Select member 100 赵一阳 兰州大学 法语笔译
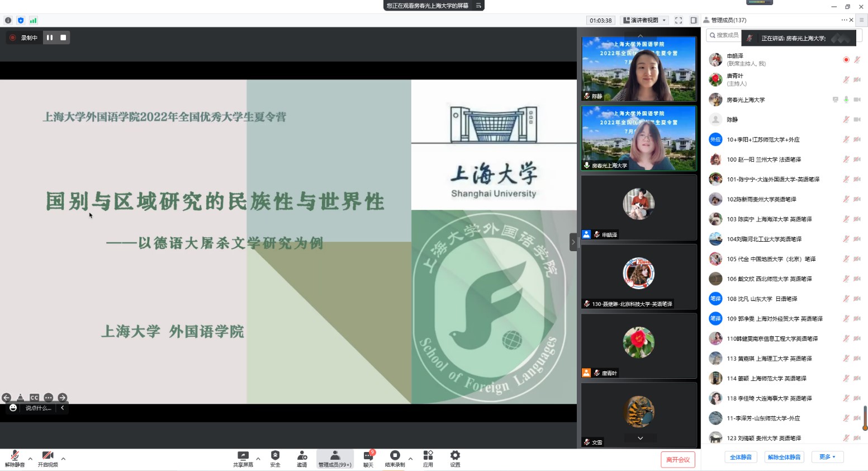 pyautogui.click(x=785, y=159)
